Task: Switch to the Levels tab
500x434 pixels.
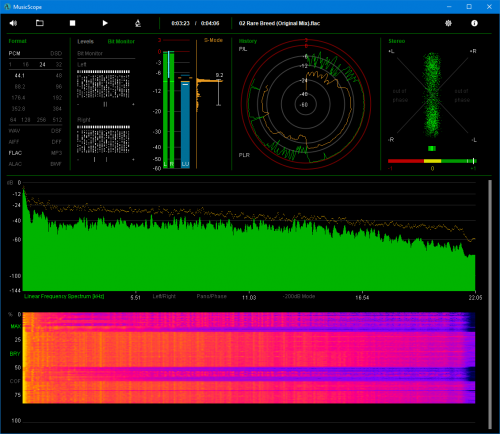Action: click(85, 41)
